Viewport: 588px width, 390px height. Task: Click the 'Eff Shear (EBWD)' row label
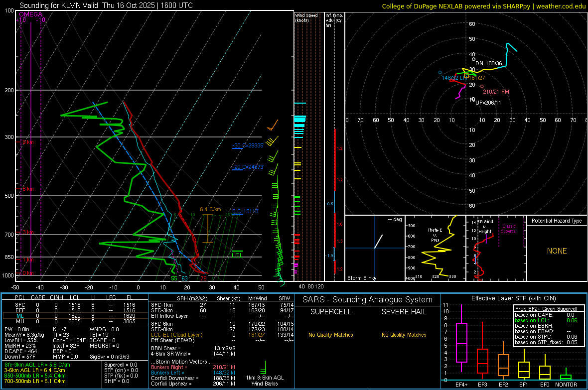(x=173, y=340)
